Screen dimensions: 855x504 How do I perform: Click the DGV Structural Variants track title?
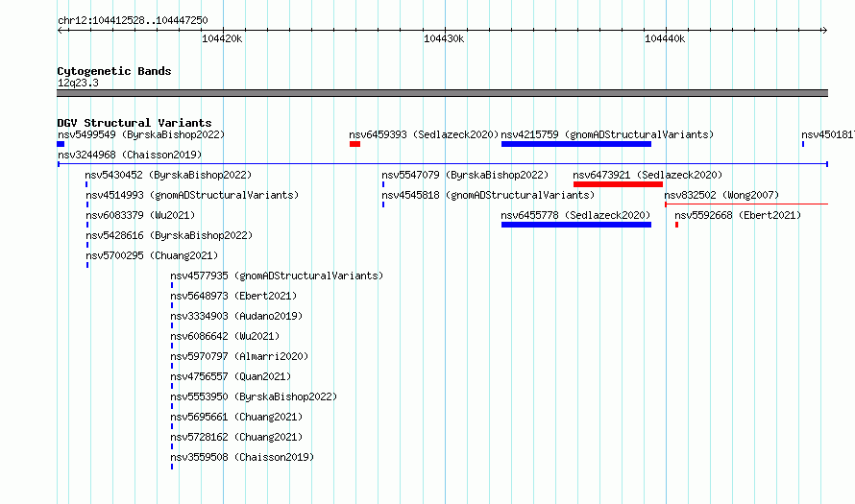[134, 123]
